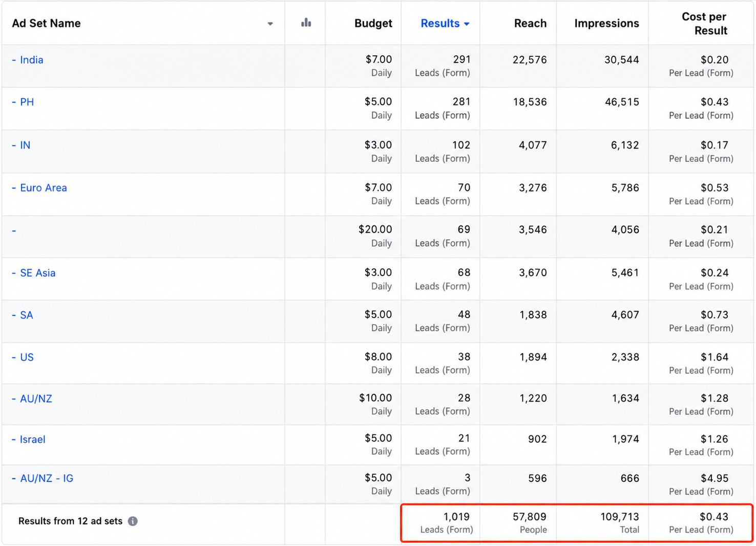This screenshot has width=756, height=546.
Task: Click the 5,786 impressions value
Action: (x=625, y=187)
